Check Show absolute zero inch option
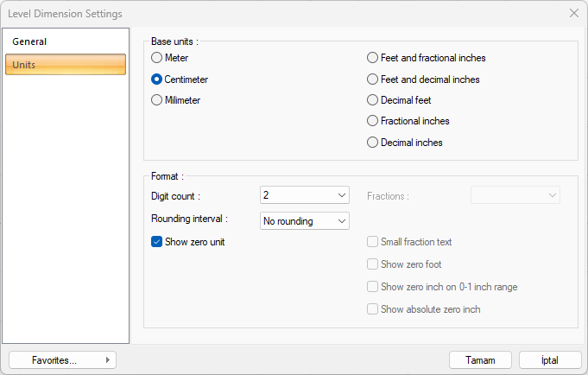The image size is (588, 375). point(373,309)
